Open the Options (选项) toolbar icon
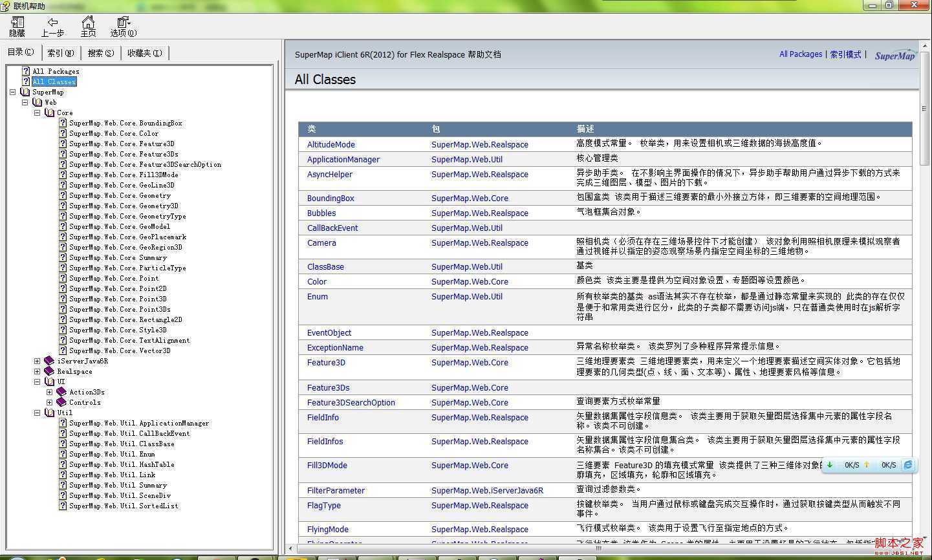Screen dimensions: 932x560 click(124, 23)
